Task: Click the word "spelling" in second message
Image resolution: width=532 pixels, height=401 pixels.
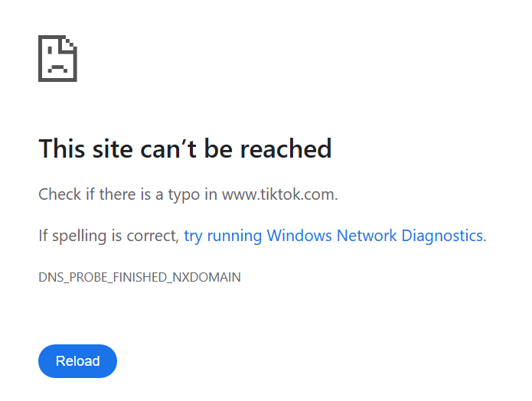Action: [80, 236]
